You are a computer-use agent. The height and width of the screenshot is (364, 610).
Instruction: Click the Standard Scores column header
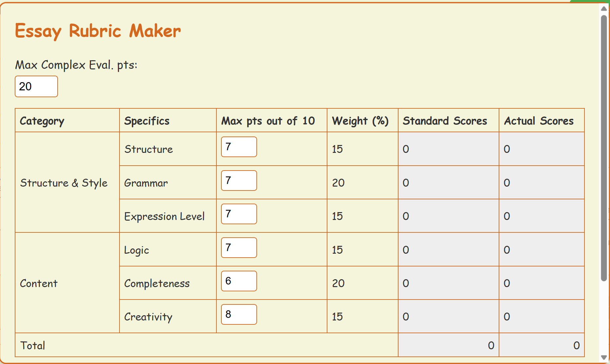click(445, 121)
